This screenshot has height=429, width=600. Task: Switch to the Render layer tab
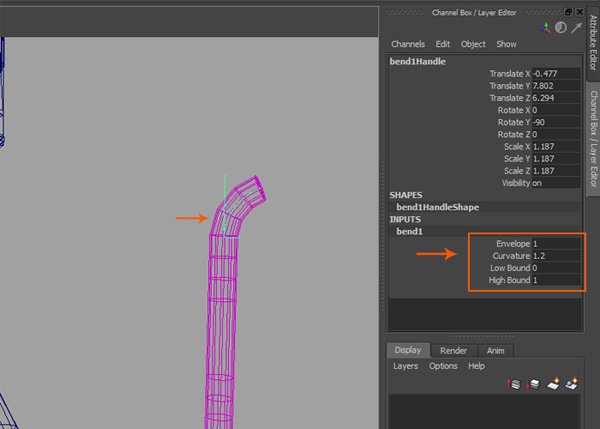[453, 351]
